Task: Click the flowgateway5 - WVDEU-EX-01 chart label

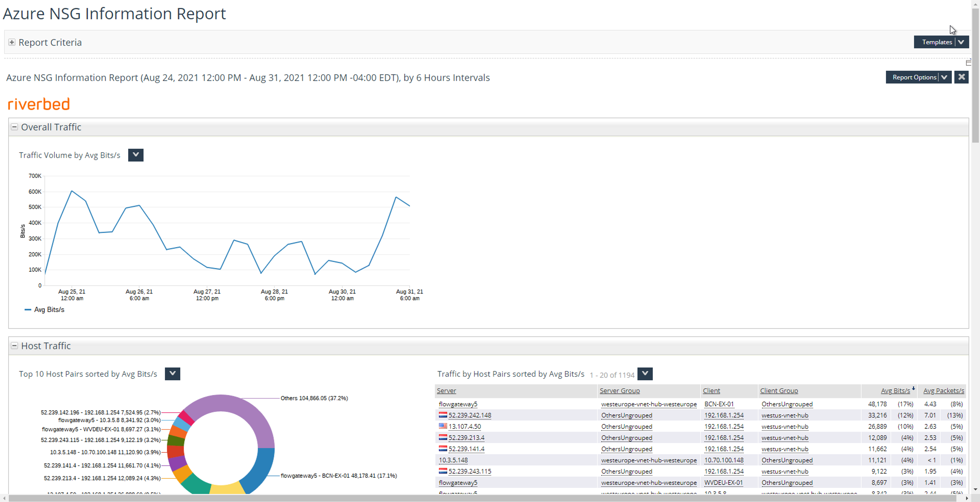Action: 101,429
